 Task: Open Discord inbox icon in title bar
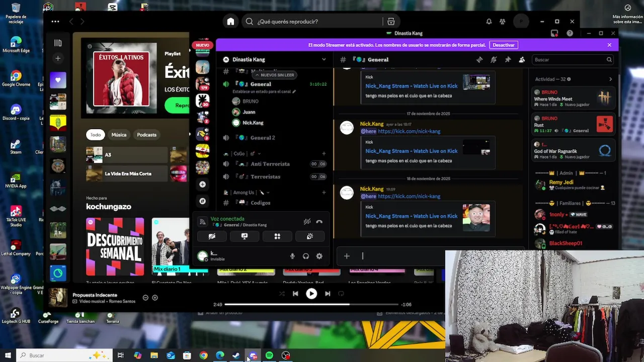(x=554, y=33)
